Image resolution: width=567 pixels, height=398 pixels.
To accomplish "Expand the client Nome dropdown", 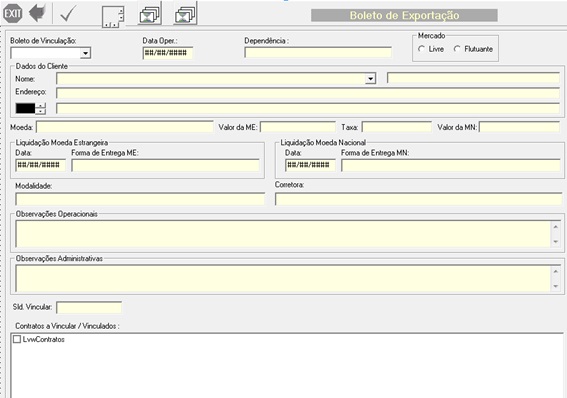I will click(x=370, y=79).
